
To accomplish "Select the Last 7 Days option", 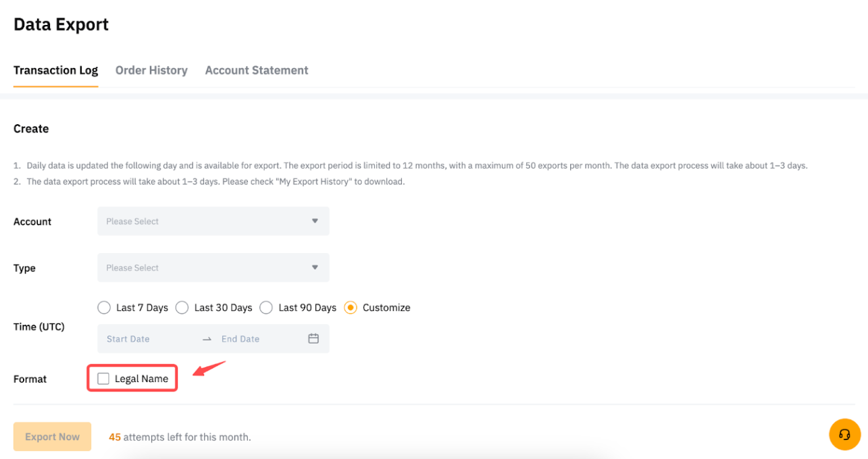I will (x=104, y=308).
